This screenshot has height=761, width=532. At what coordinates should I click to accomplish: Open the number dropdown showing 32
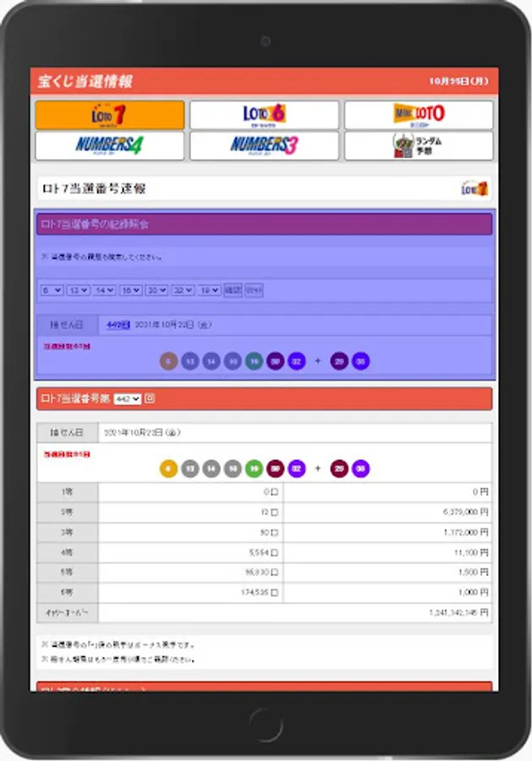tap(183, 290)
